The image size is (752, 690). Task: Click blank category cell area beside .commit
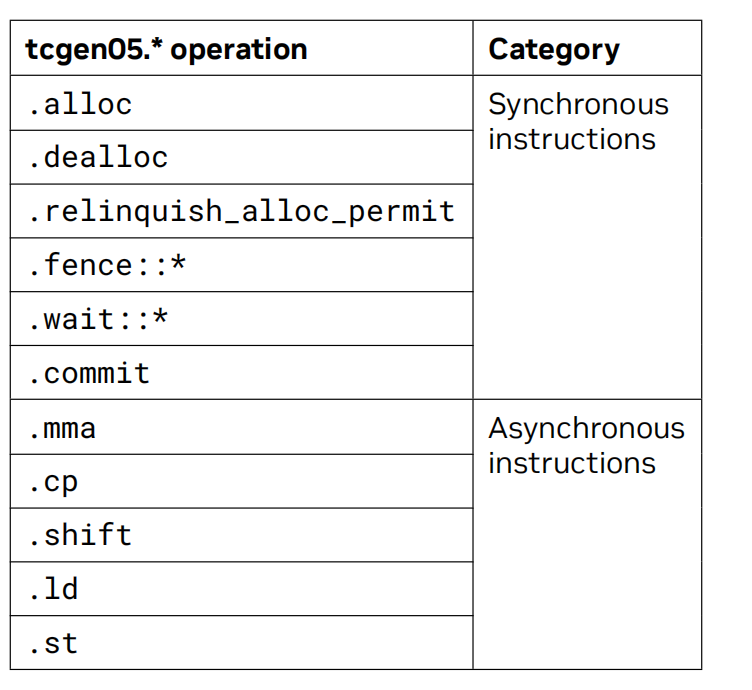coord(587,374)
